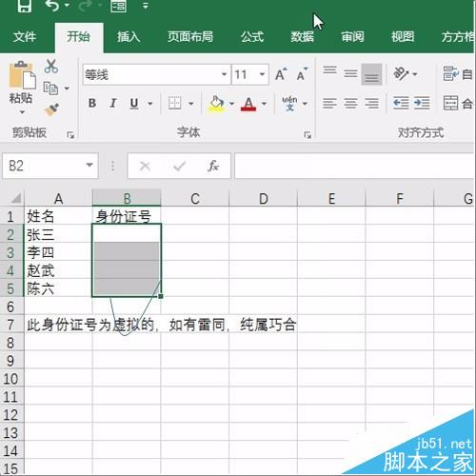Click the Merge and Center icon
The height and width of the screenshot is (476, 476).
pos(451,103)
